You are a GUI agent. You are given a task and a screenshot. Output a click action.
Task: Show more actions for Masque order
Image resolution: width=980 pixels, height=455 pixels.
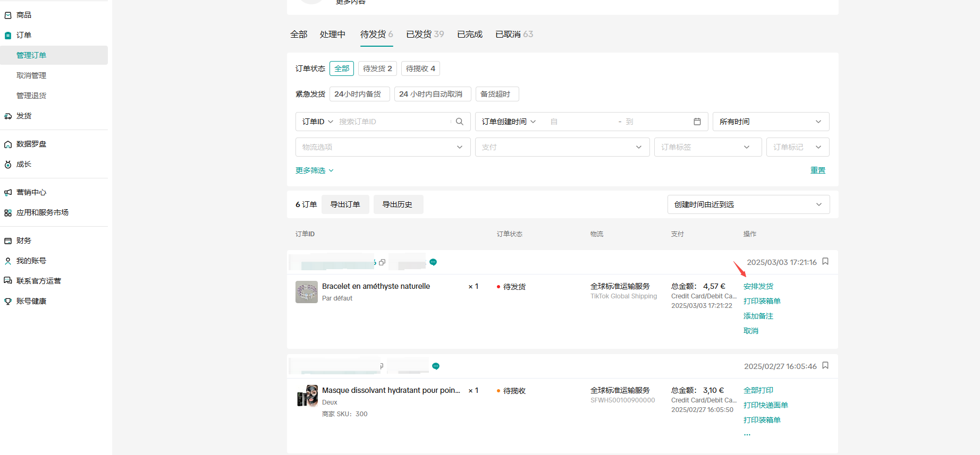point(747,434)
